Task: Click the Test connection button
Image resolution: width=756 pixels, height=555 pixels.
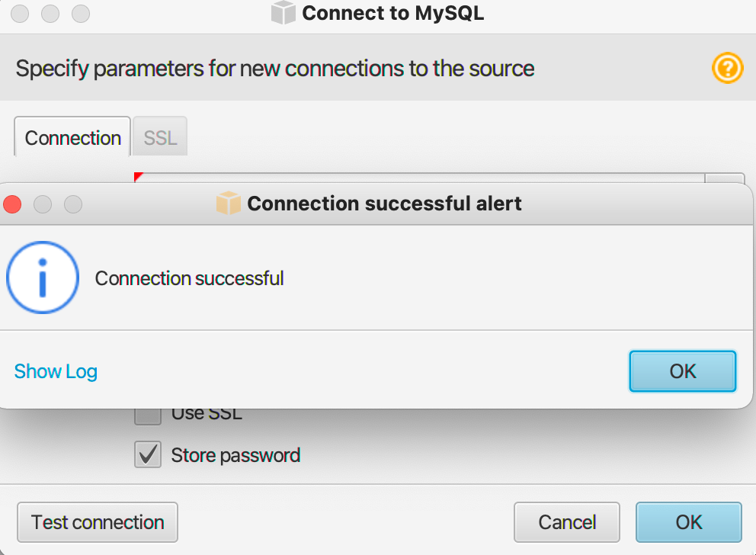Action: [98, 522]
